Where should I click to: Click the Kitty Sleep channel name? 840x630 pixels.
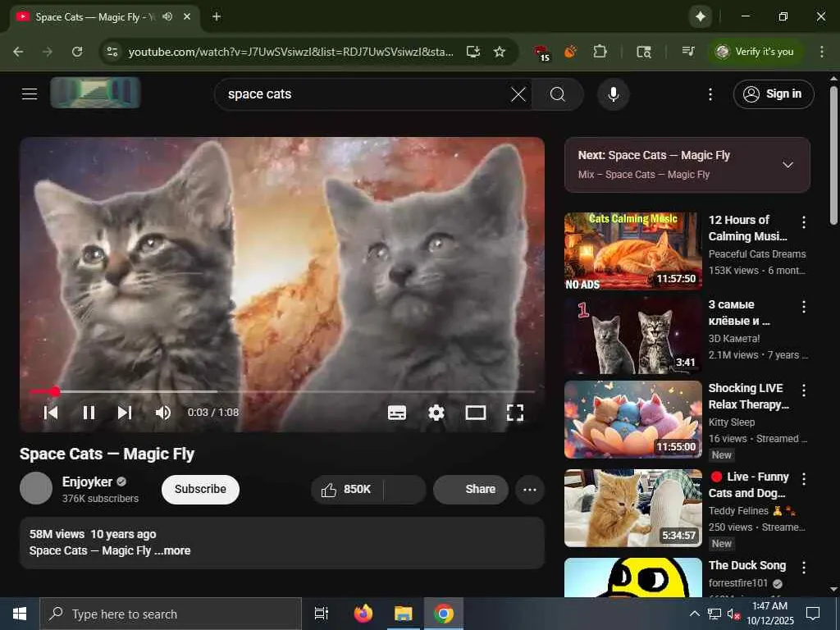coord(732,422)
